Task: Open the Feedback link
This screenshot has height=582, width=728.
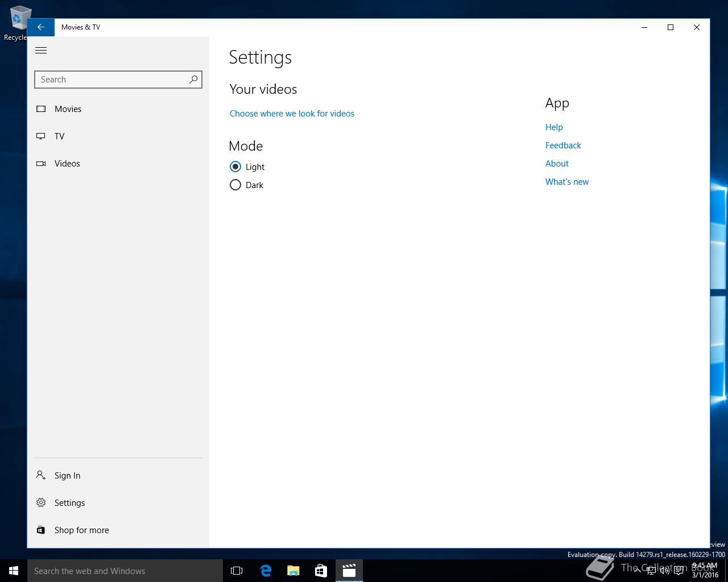Action: [x=563, y=145]
